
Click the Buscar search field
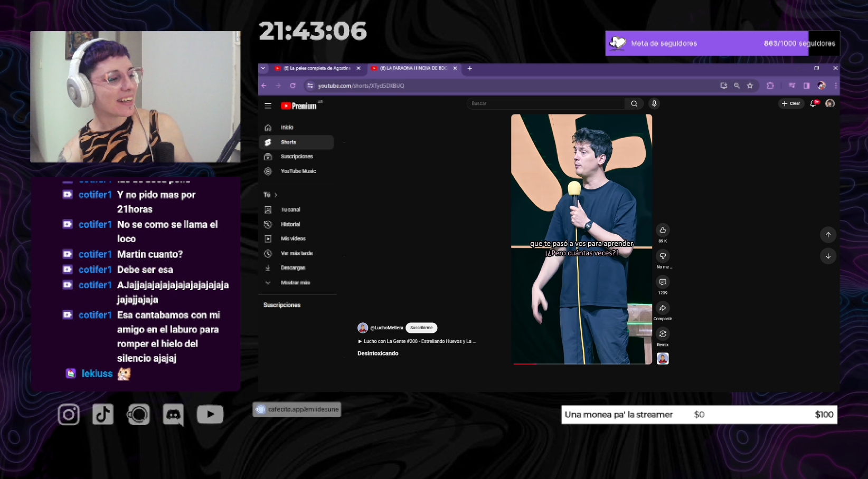tap(545, 103)
